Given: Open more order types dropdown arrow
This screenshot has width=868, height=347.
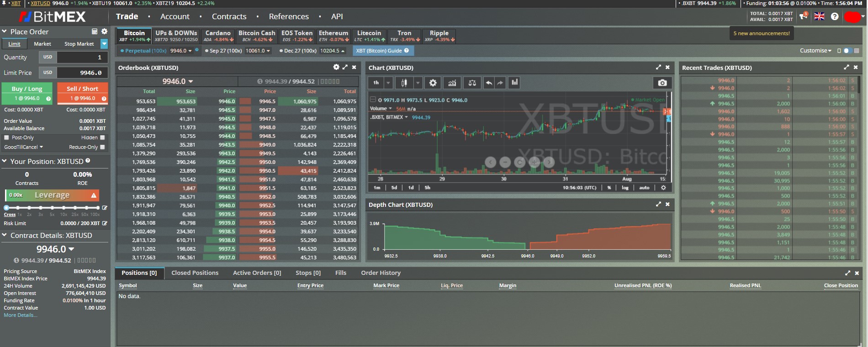Looking at the screenshot, I should (x=104, y=44).
